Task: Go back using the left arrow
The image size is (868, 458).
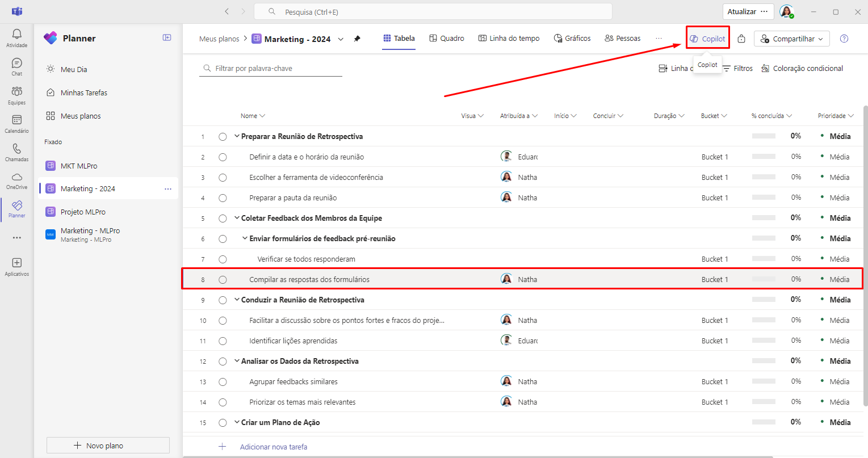Action: [227, 11]
